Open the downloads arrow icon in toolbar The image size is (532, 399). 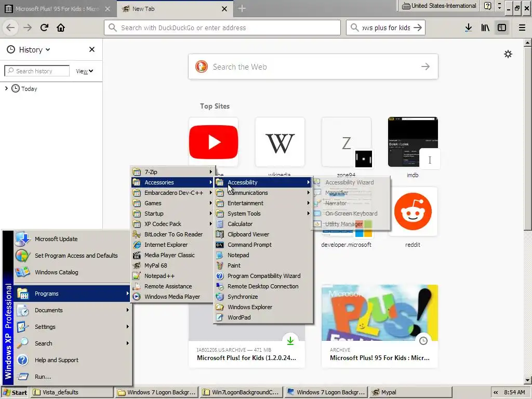pos(468,28)
